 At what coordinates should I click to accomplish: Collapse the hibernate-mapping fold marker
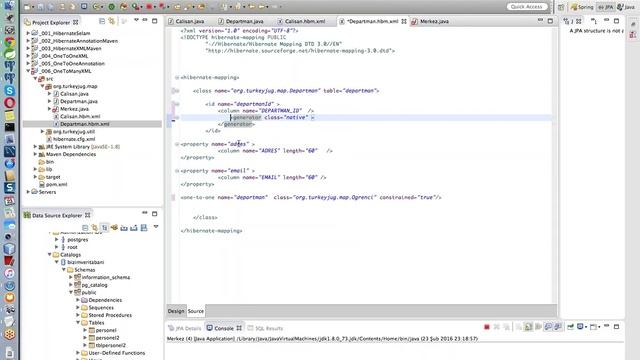tap(177, 77)
